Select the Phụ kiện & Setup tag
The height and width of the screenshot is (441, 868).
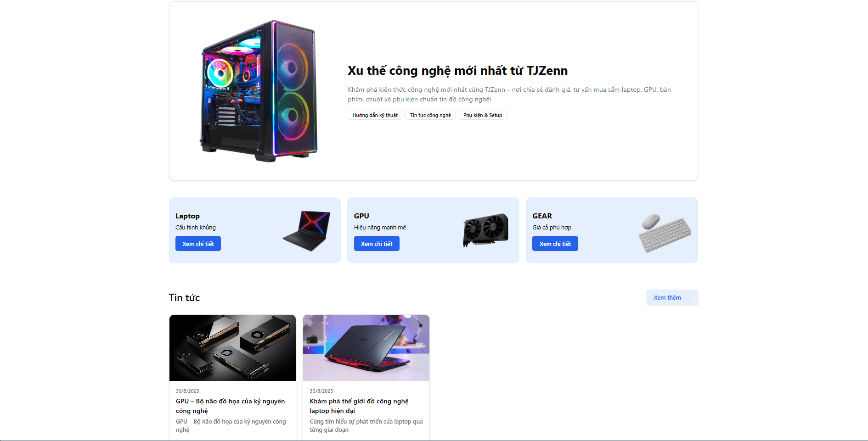click(483, 115)
